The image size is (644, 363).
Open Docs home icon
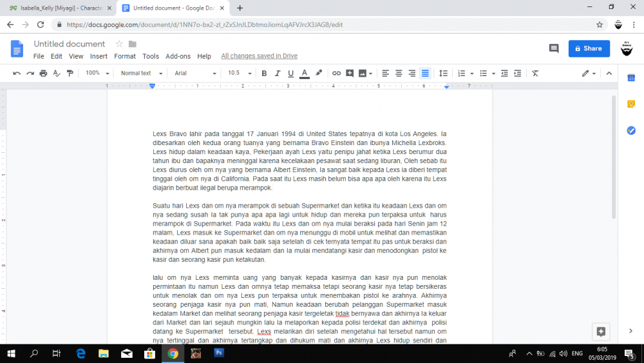click(17, 49)
